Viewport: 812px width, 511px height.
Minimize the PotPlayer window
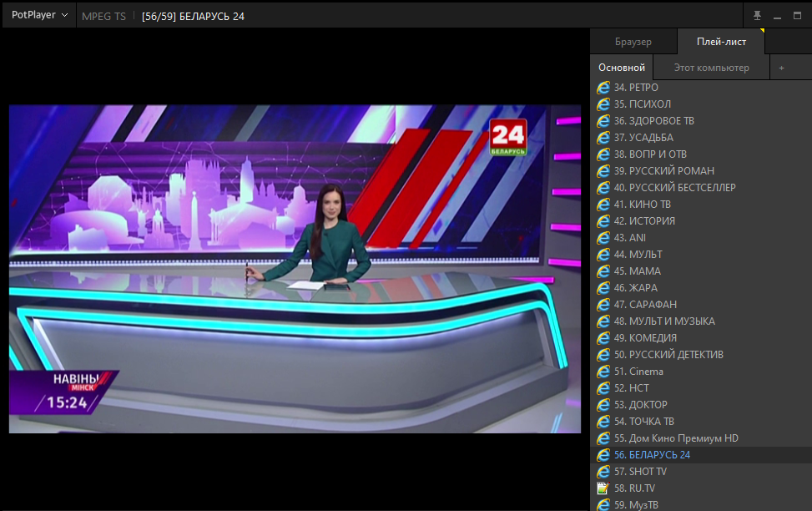tap(777, 16)
